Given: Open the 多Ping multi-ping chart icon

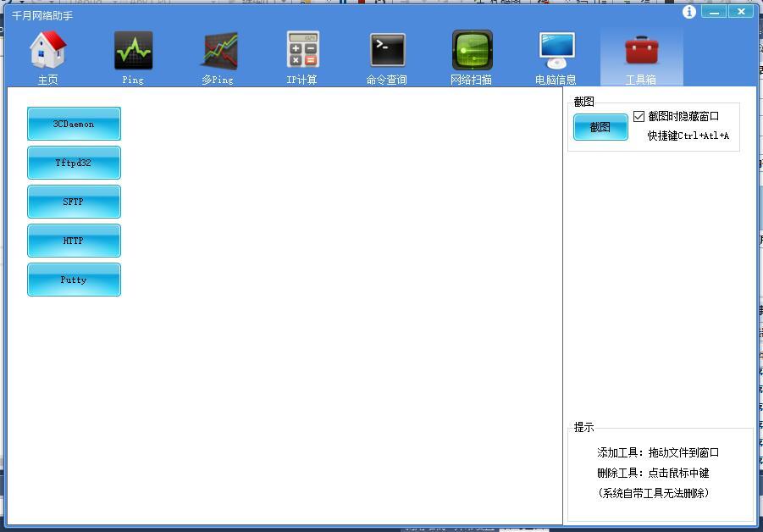Looking at the screenshot, I should tap(218, 51).
